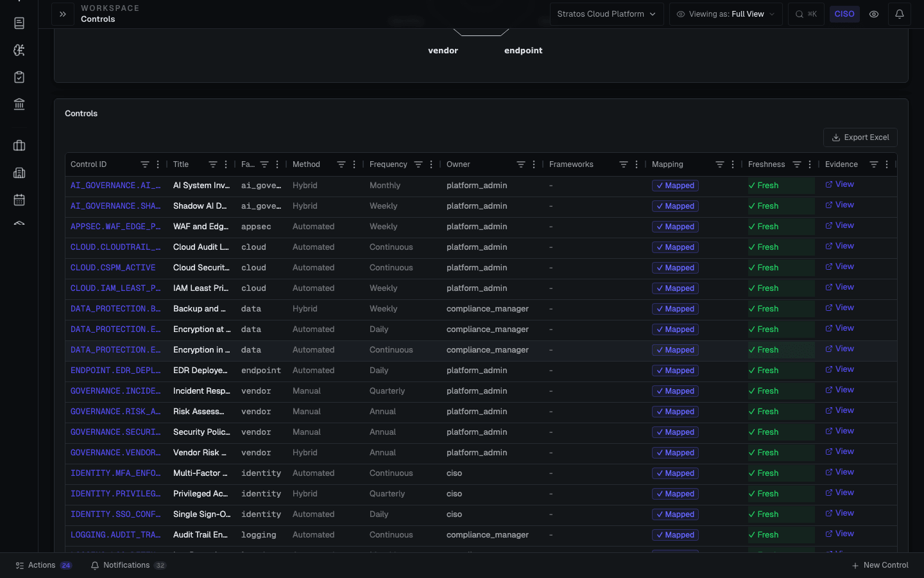Open the Notifications panel in the bottom bar
This screenshot has width=924, height=578.
pos(128,565)
